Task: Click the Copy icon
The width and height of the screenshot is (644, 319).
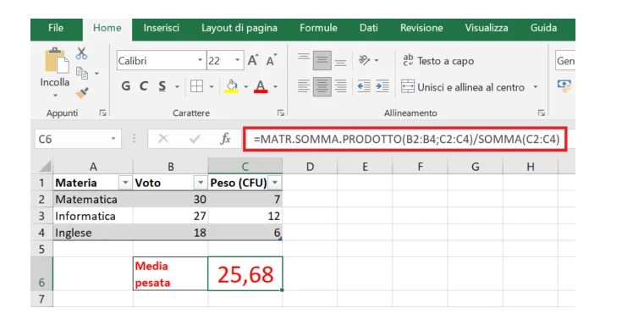Action: (x=82, y=73)
